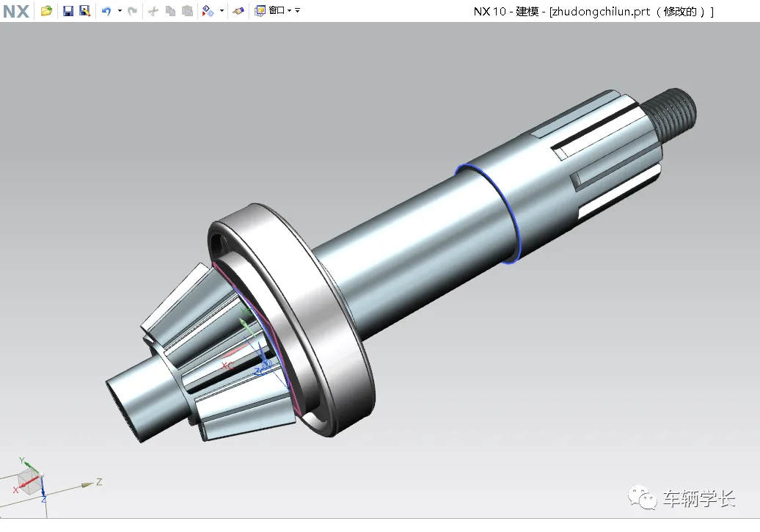Save the part with the floppy disk icon
Screen dimensions: 760x532
pyautogui.click(x=68, y=11)
